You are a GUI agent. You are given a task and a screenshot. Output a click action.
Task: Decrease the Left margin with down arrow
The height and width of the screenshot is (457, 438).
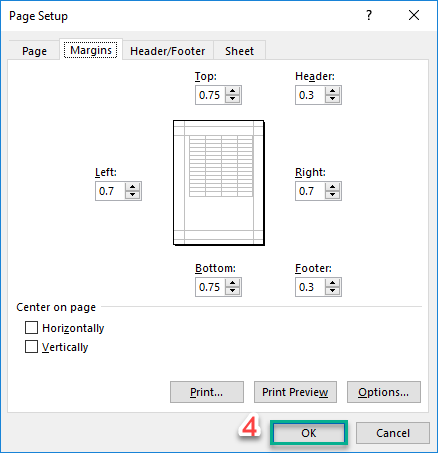click(x=132, y=195)
